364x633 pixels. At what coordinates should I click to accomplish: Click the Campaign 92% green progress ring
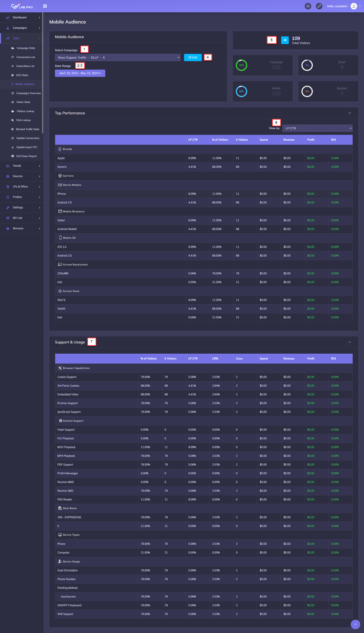pyautogui.click(x=241, y=65)
